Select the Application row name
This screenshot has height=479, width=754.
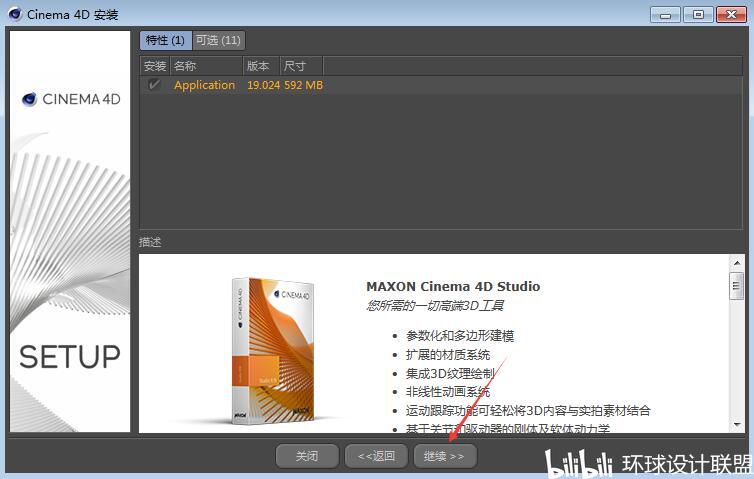[x=204, y=85]
